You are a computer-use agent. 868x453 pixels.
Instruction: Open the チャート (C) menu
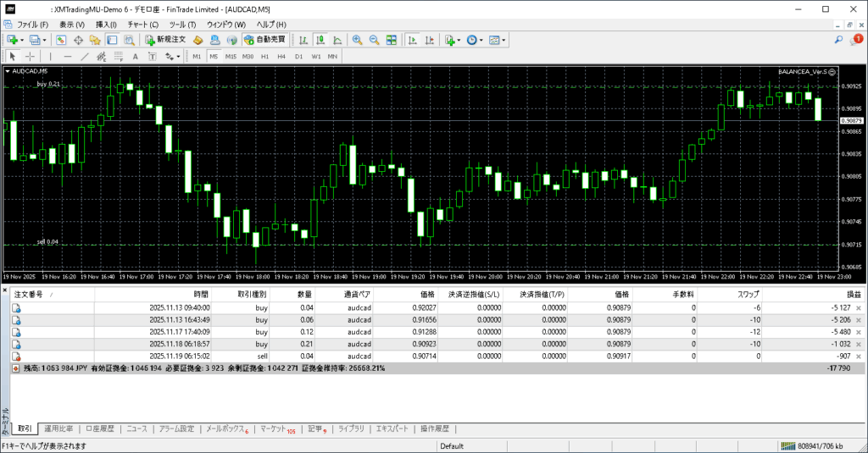(142, 25)
